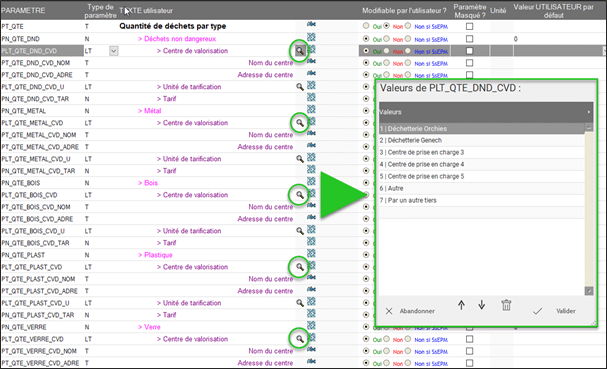Click Abandonner to cancel value dialog
The image size is (607, 369).
[x=417, y=311]
